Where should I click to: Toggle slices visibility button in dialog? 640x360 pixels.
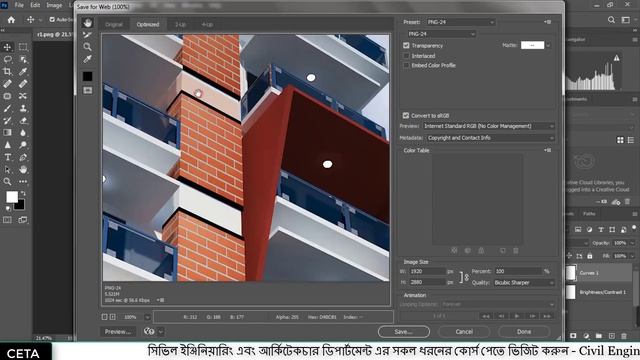point(87,90)
